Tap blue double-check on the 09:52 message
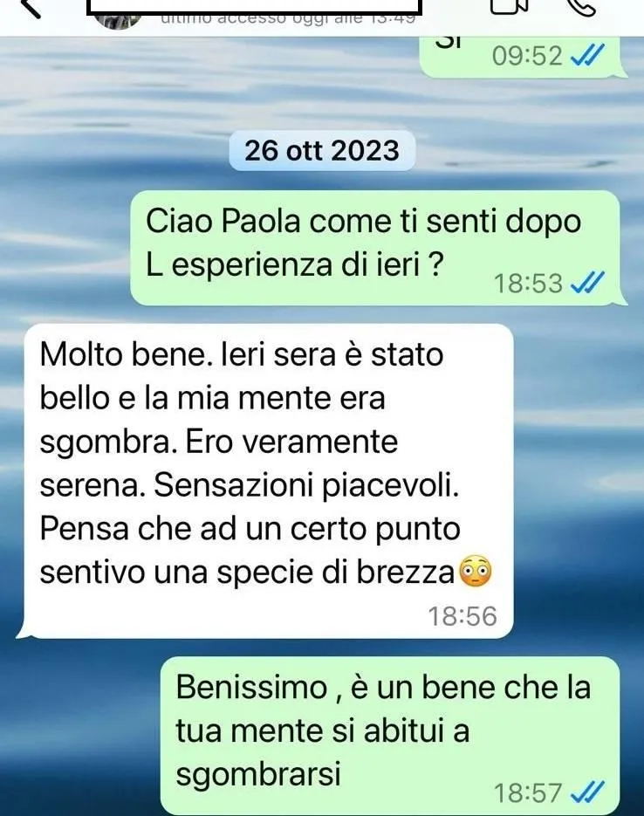Viewport: 644px width, 816px height. (587, 55)
